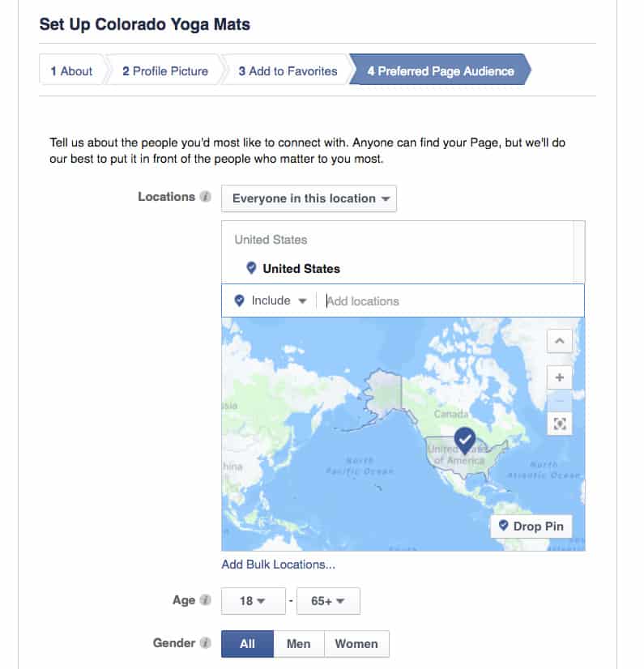This screenshot has width=644, height=669.
Task: Select Men gender option
Action: [x=299, y=644]
